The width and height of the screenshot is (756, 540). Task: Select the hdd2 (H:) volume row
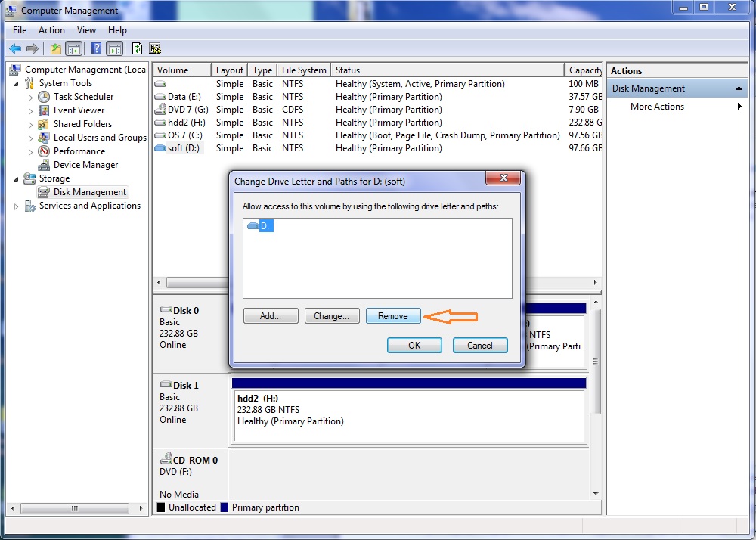tap(377, 123)
